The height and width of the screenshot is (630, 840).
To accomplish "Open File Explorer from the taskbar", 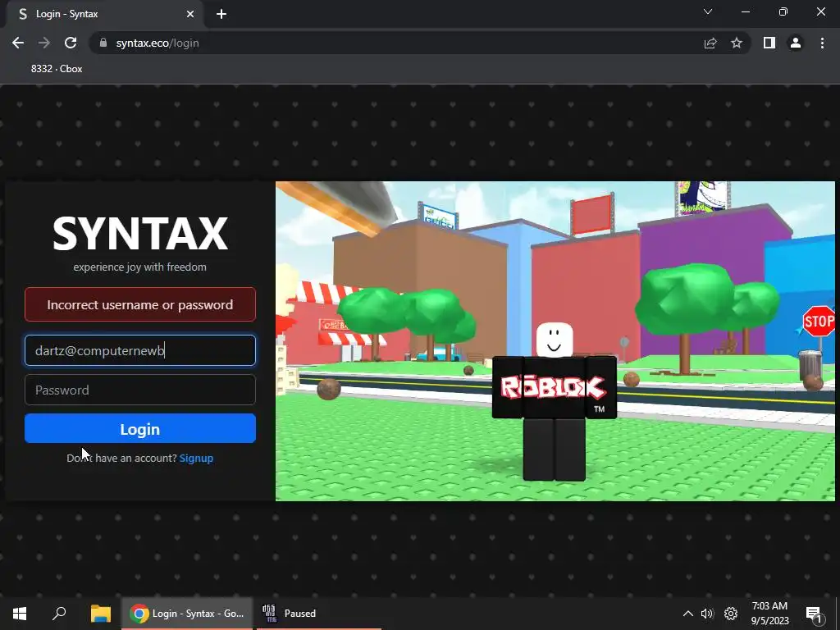I will 100,614.
